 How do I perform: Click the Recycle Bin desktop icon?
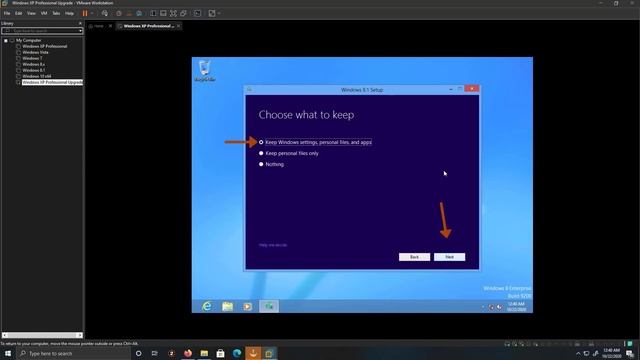[x=205, y=71]
